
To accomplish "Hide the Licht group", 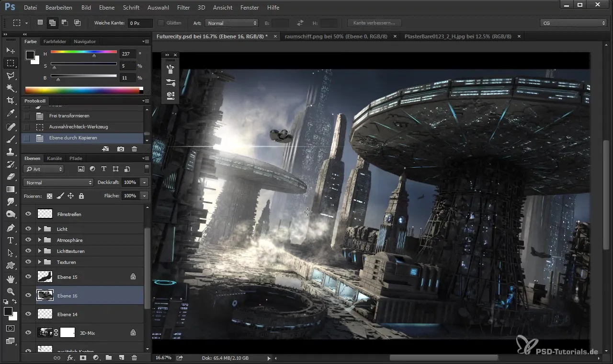I will (28, 229).
